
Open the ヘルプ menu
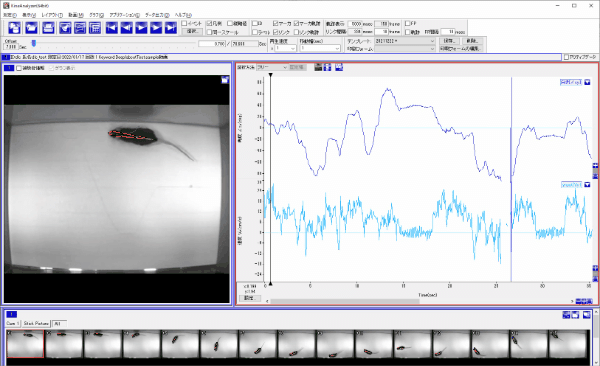pos(183,15)
